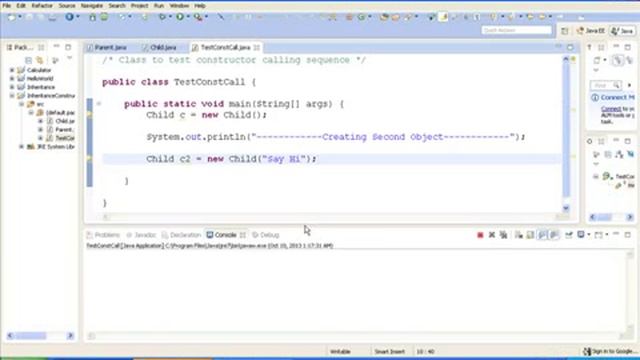Click the Quick Access search field
Image resolution: width=640 pixels, height=360 pixels.
coord(516,30)
